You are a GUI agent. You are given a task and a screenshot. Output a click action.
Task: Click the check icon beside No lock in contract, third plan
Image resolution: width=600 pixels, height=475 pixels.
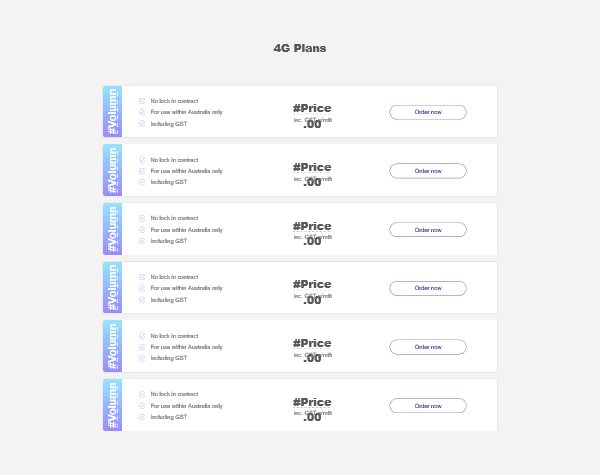[142, 218]
